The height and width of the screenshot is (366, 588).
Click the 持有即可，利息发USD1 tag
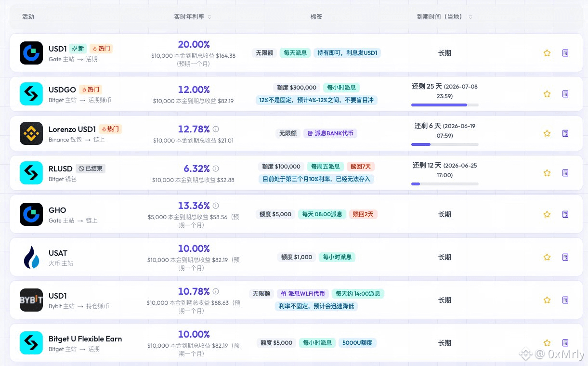tap(347, 53)
